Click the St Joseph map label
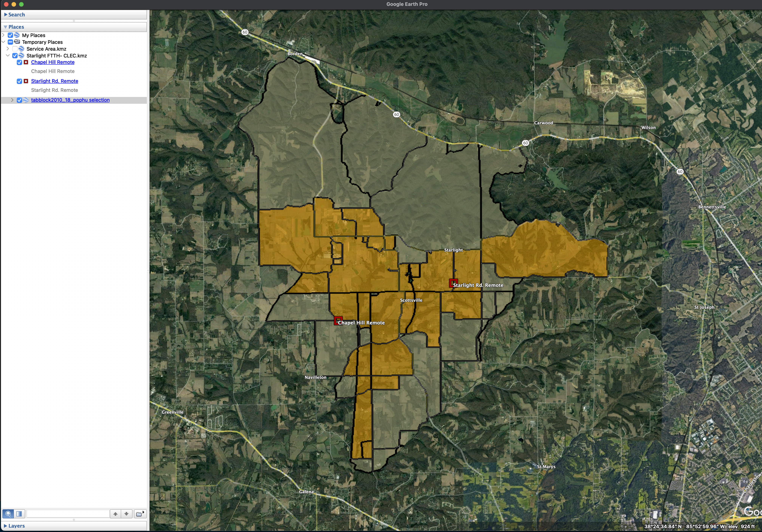762x532 pixels. 704,307
